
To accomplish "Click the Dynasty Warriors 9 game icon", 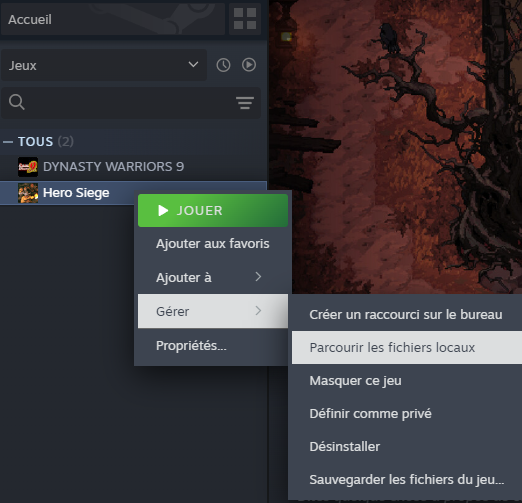I will point(28,167).
